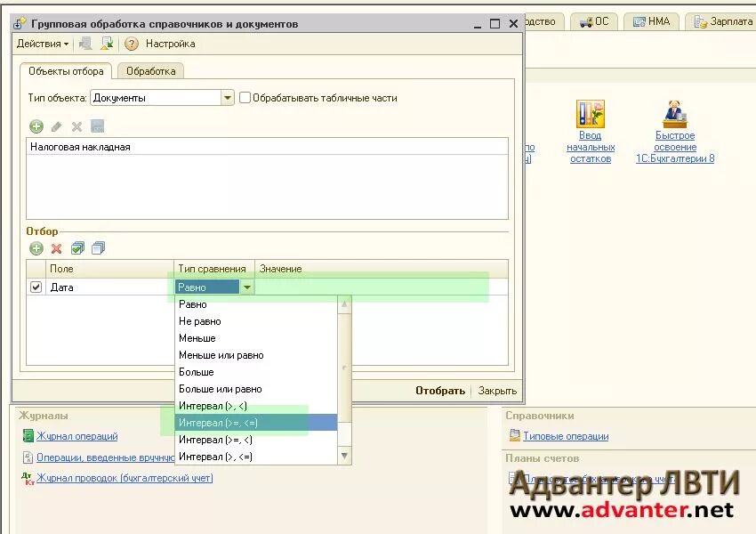Open help question mark icon

point(131,44)
